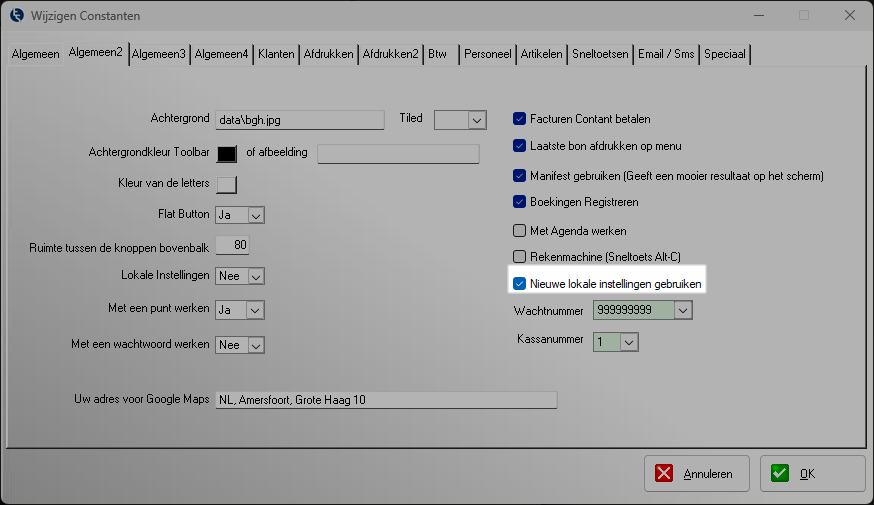Open the Lokale Instellingen dropdown
The width and height of the screenshot is (874, 505).
coord(255,276)
